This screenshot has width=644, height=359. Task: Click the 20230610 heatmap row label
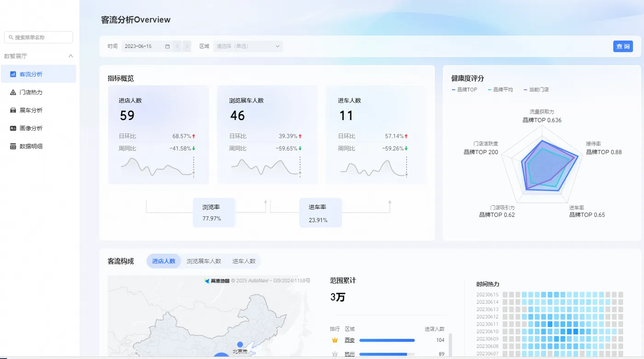[x=488, y=331]
